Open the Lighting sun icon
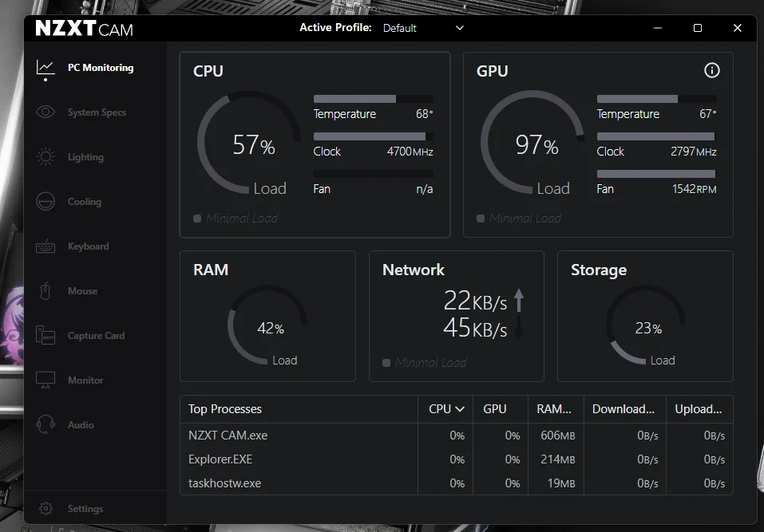The width and height of the screenshot is (764, 532). [46, 157]
